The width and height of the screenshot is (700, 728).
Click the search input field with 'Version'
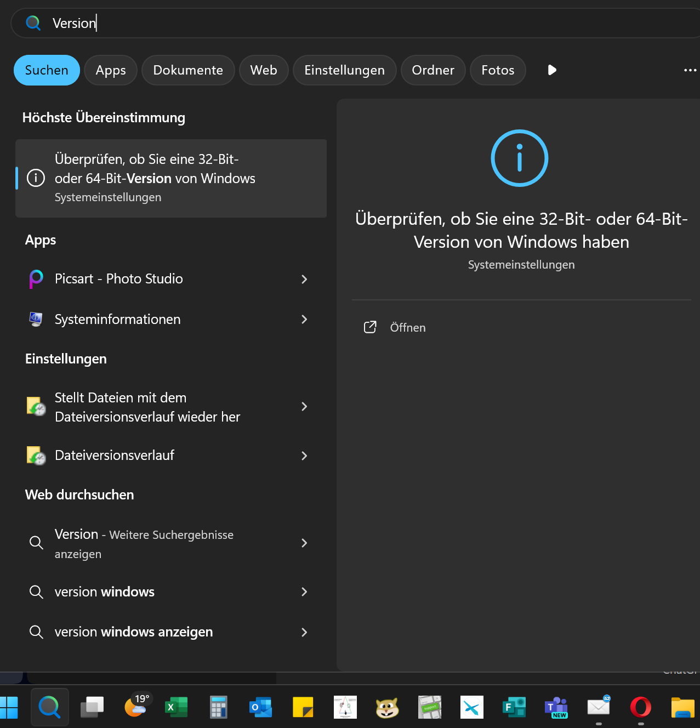(x=329, y=23)
